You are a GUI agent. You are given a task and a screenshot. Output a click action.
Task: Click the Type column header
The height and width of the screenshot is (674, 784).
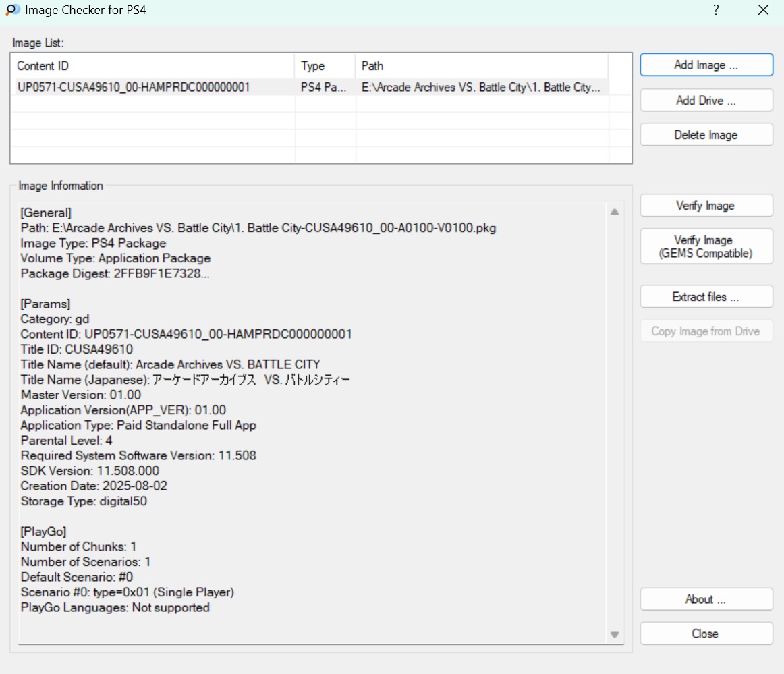click(325, 66)
